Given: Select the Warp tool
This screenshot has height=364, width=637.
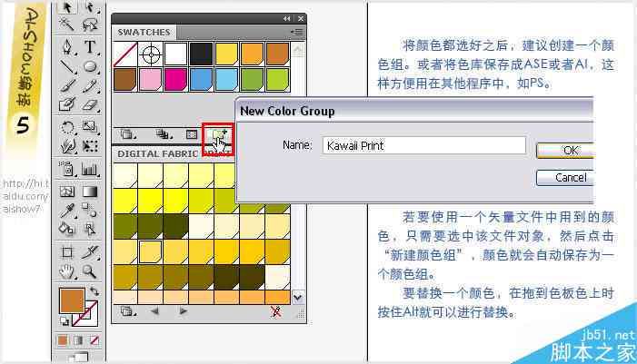Looking at the screenshot, I should pos(67,146).
